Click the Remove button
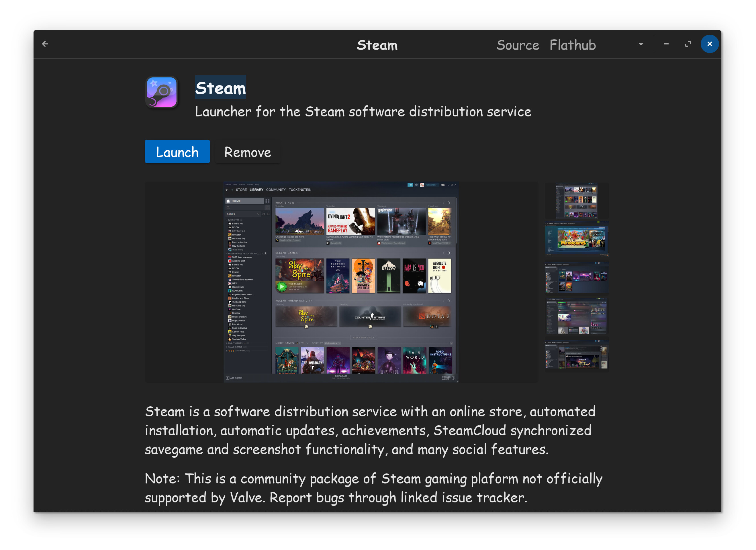The width and height of the screenshot is (756, 550). [248, 152]
